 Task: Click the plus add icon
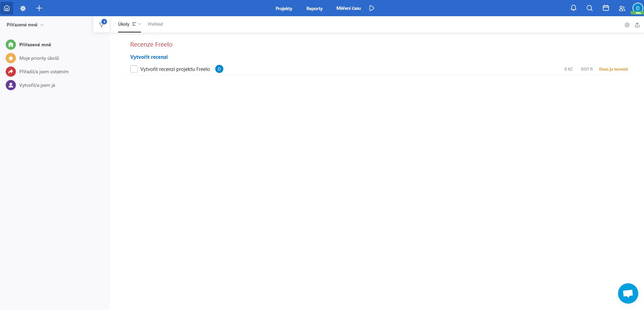pyautogui.click(x=39, y=8)
